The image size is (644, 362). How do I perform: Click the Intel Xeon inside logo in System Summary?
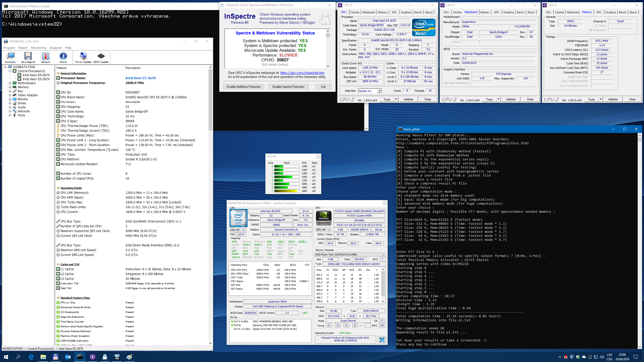238,218
